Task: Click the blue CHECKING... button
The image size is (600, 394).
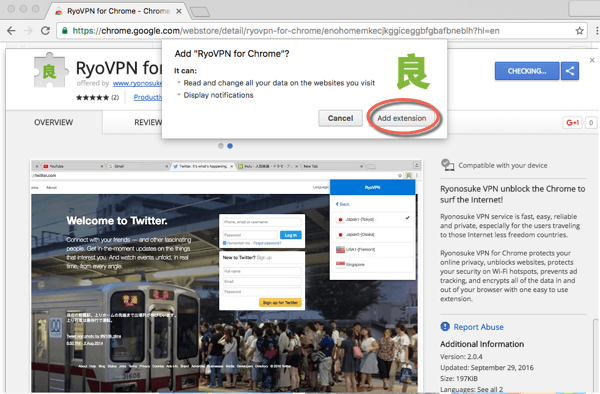Action: [527, 71]
